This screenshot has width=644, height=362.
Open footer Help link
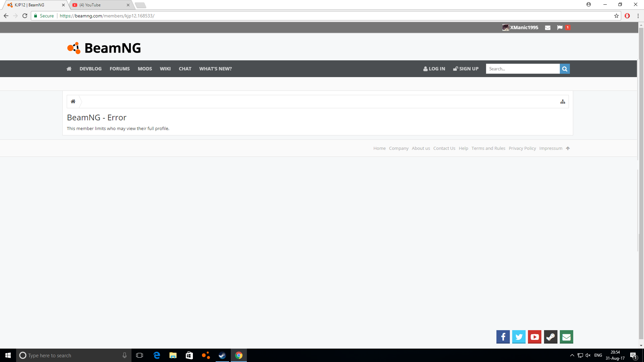(x=464, y=148)
